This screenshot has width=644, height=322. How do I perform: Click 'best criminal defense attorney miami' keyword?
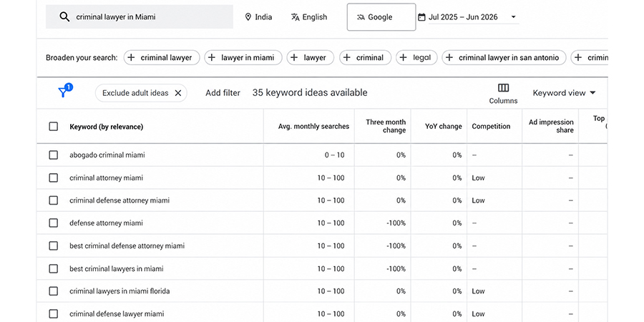[127, 245]
